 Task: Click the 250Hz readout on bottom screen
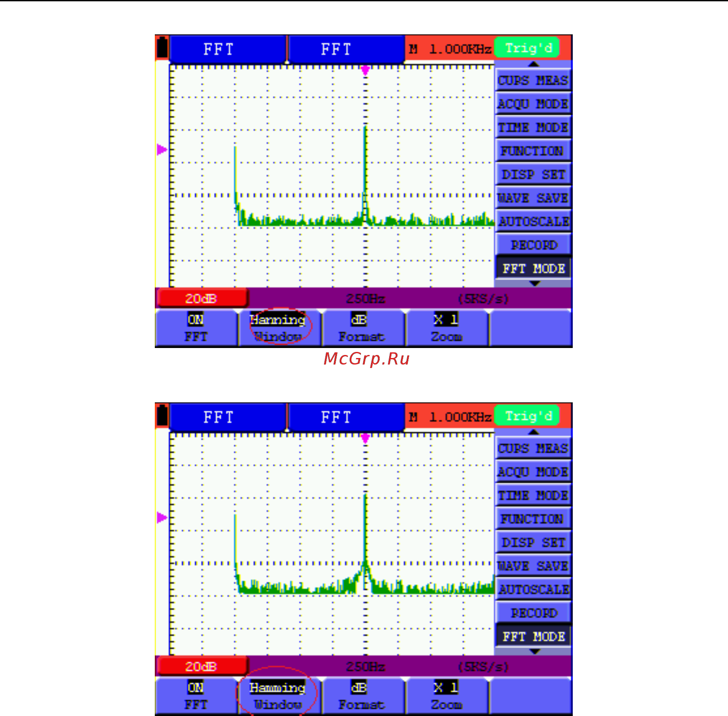pos(365,667)
